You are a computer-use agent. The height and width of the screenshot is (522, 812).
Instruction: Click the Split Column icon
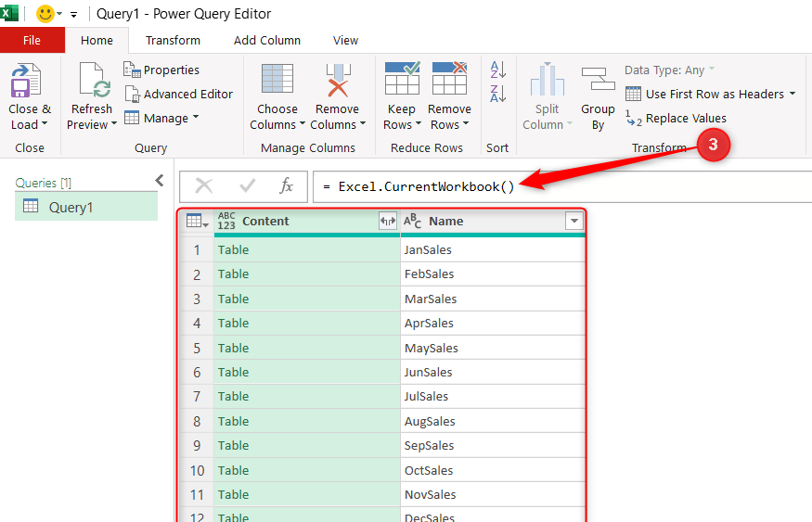click(x=547, y=79)
